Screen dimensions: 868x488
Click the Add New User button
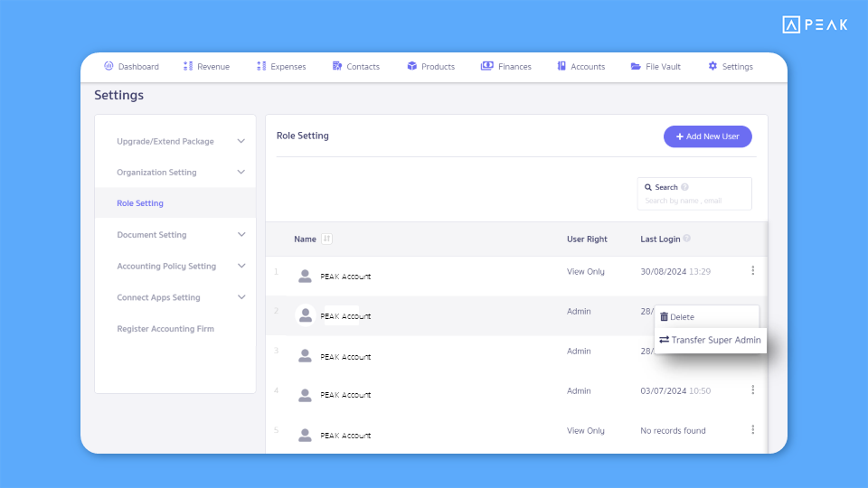click(x=707, y=136)
